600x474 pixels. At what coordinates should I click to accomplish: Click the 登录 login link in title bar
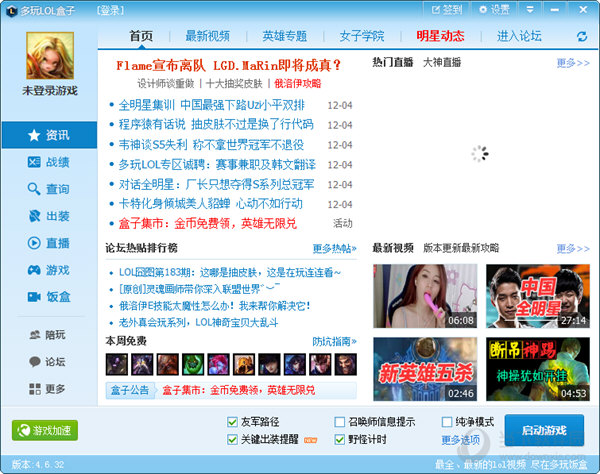pos(110,10)
